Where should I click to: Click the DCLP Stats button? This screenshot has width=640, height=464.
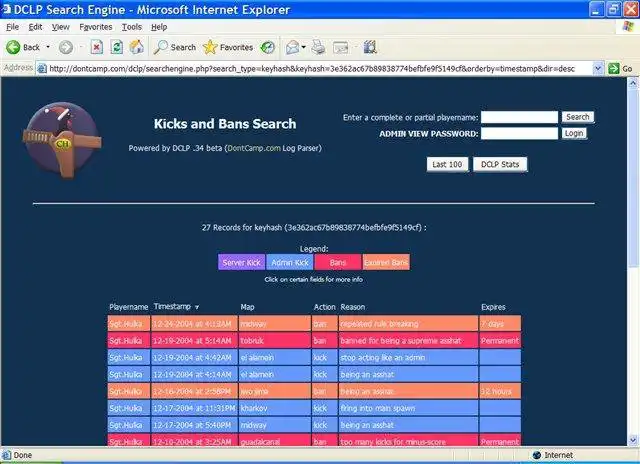(x=500, y=164)
